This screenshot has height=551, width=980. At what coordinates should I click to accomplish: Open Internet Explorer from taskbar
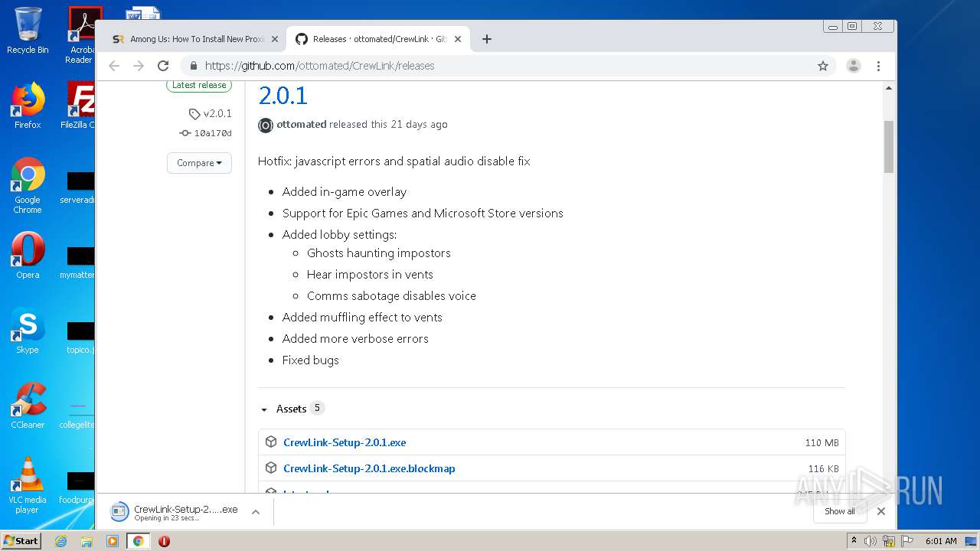(61, 541)
